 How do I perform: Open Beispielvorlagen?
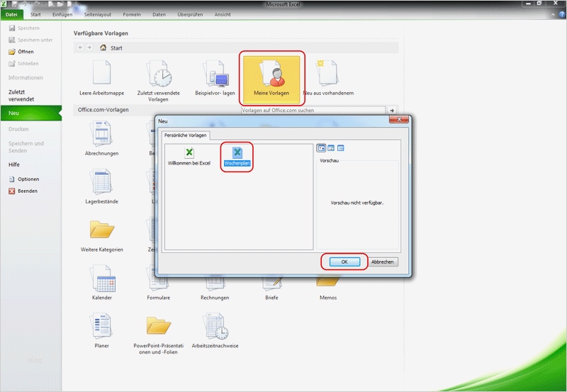click(x=215, y=78)
